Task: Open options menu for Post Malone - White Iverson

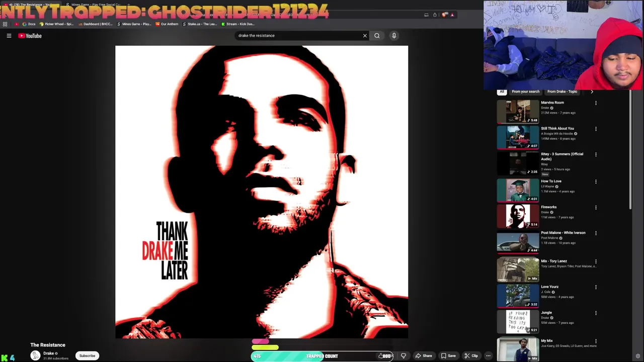Action: click(x=596, y=233)
